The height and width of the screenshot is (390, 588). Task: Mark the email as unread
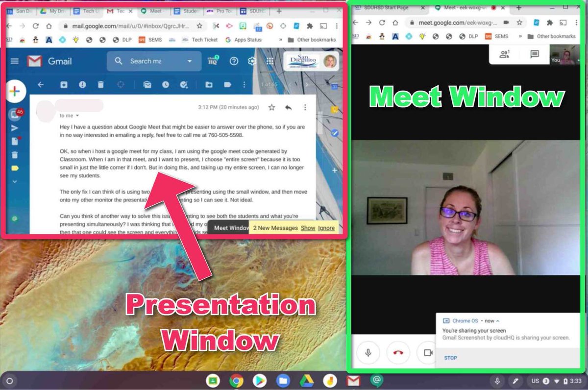pyautogui.click(x=147, y=85)
